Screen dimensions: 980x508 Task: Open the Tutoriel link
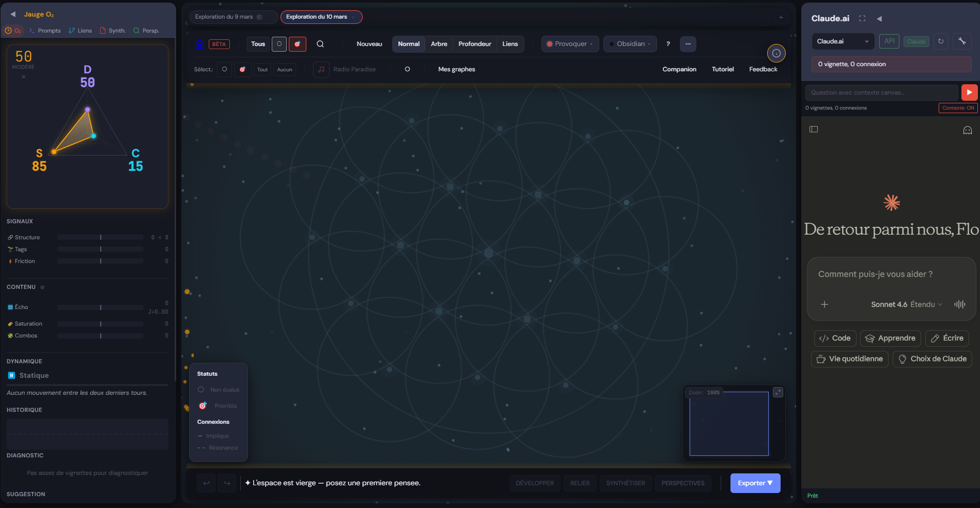tap(722, 69)
